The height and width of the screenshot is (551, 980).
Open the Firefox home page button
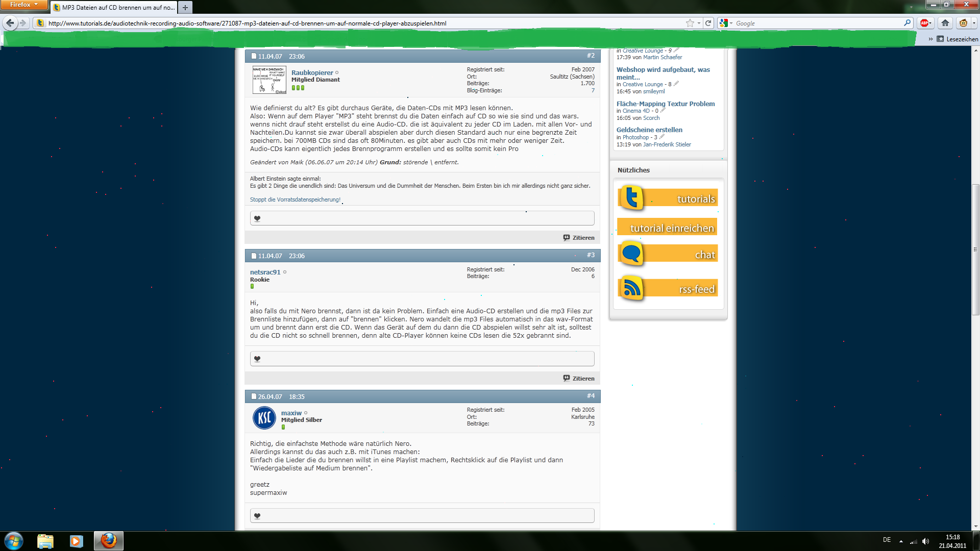945,23
